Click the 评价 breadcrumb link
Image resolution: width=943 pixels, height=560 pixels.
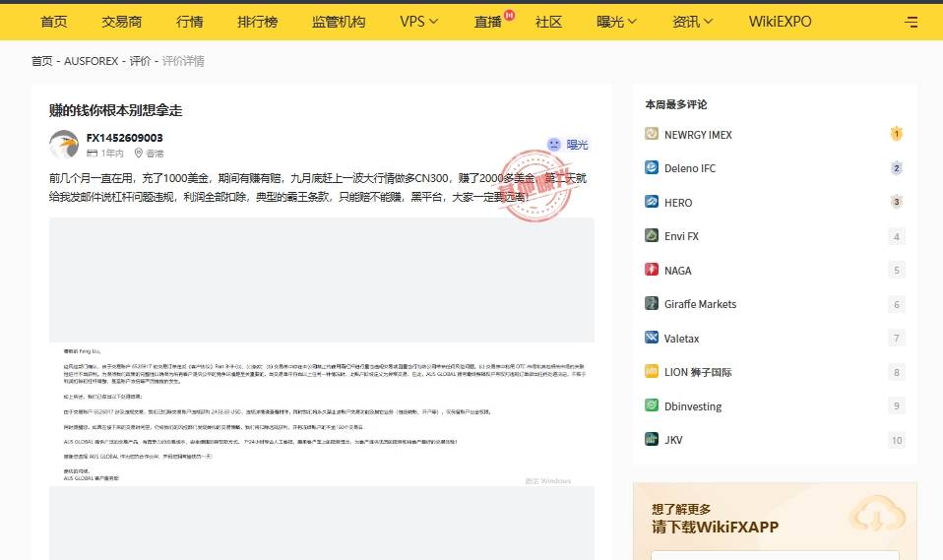(140, 61)
